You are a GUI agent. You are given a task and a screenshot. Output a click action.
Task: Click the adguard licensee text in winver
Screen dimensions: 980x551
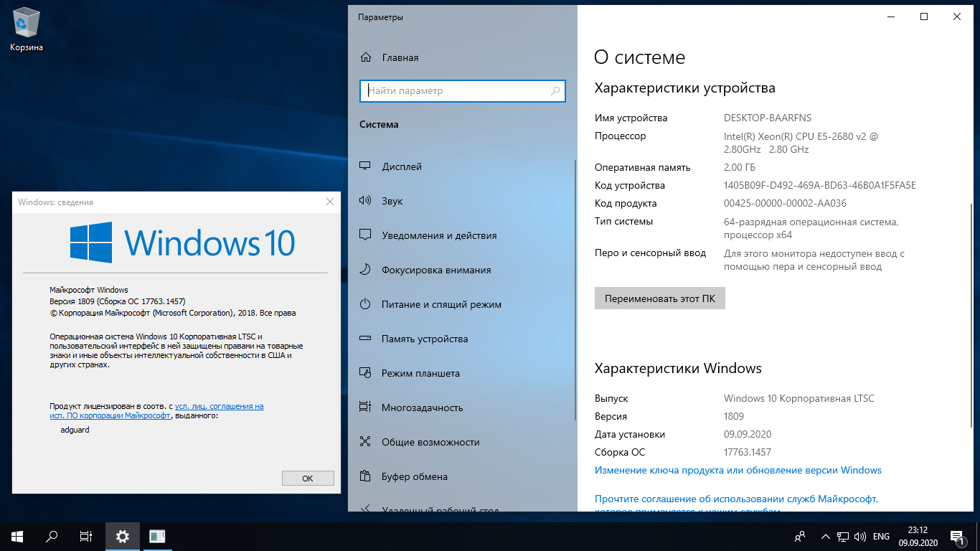tap(75, 430)
